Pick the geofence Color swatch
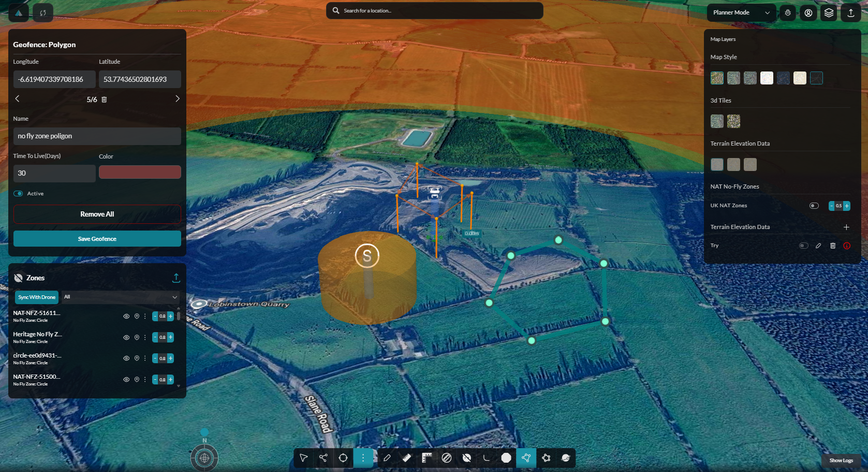 pyautogui.click(x=140, y=172)
